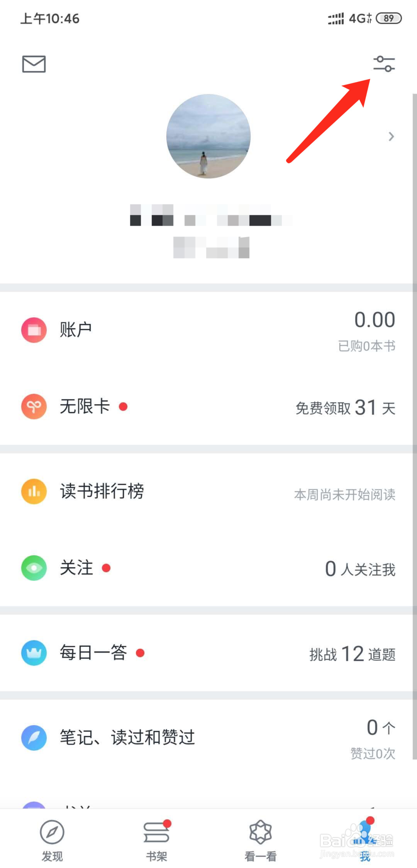Open settings via the sliders icon

pyautogui.click(x=384, y=64)
